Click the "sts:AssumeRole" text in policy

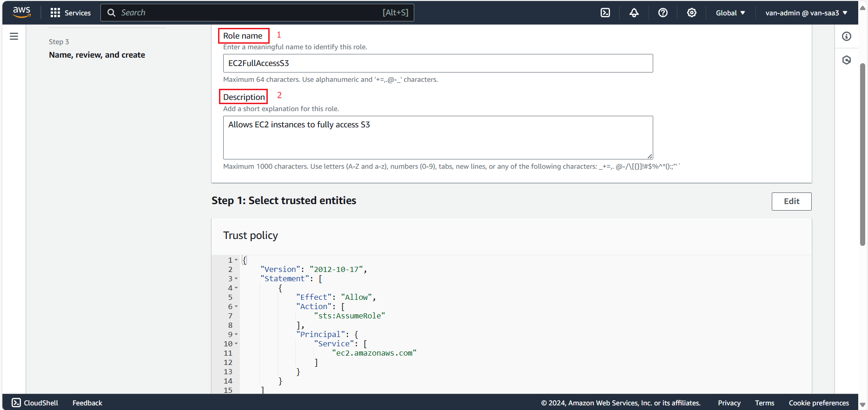[350, 316]
